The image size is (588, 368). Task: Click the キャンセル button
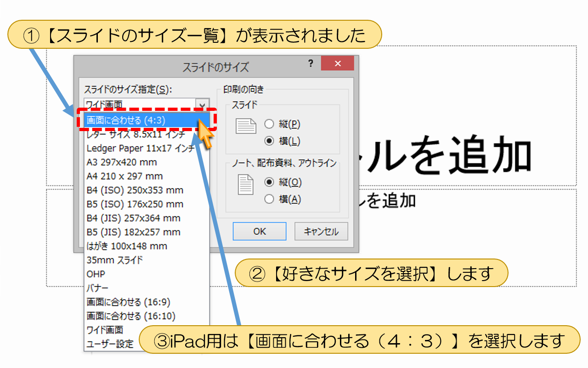click(321, 231)
